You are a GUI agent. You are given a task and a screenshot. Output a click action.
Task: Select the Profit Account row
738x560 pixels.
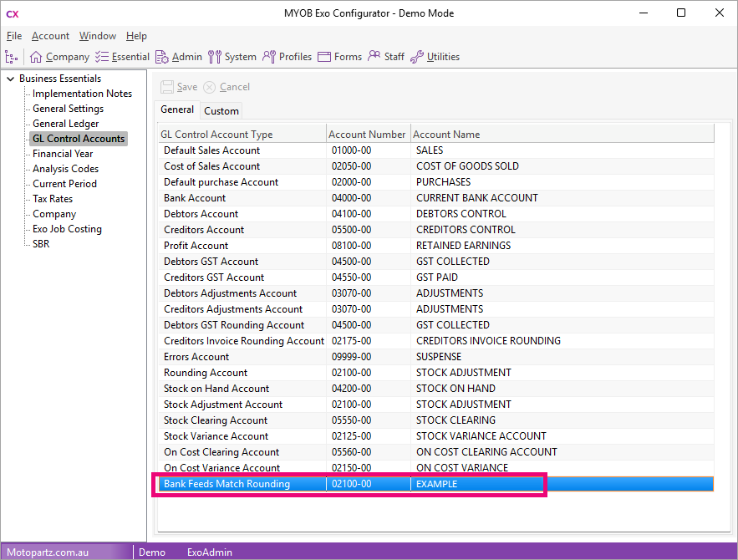point(435,246)
